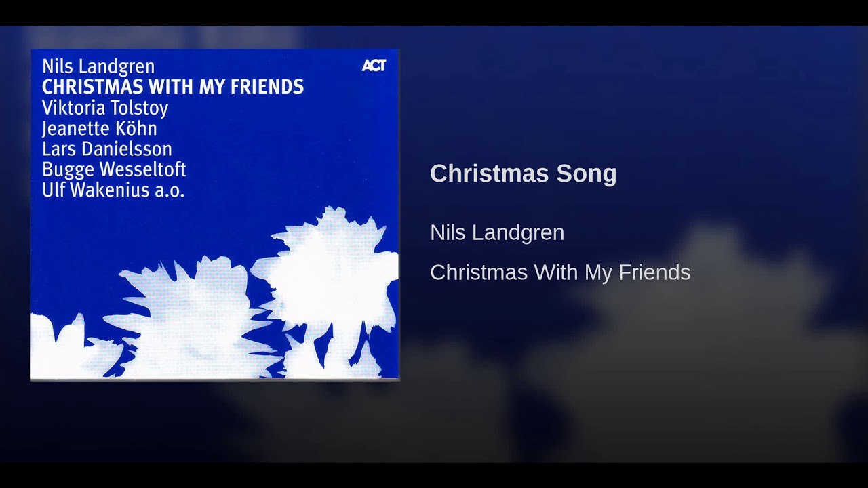Click the small white shape between the two large flowers
The height and width of the screenshot is (488, 868).
point(307,358)
